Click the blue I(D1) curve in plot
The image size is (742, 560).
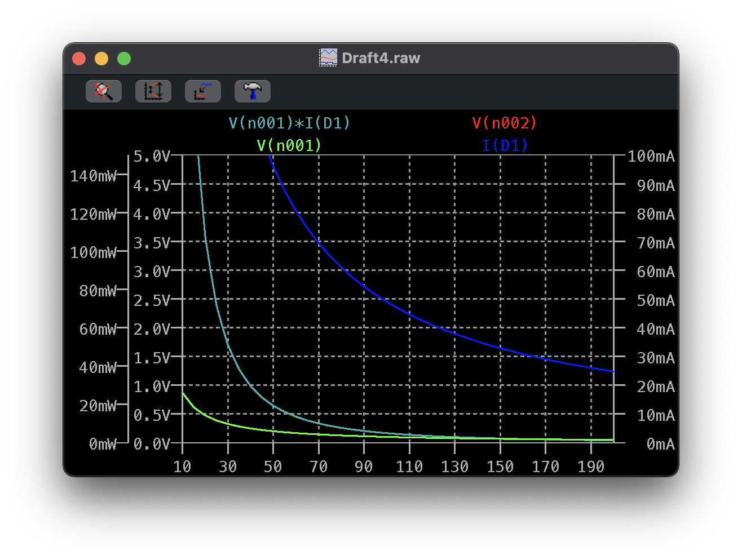click(364, 287)
